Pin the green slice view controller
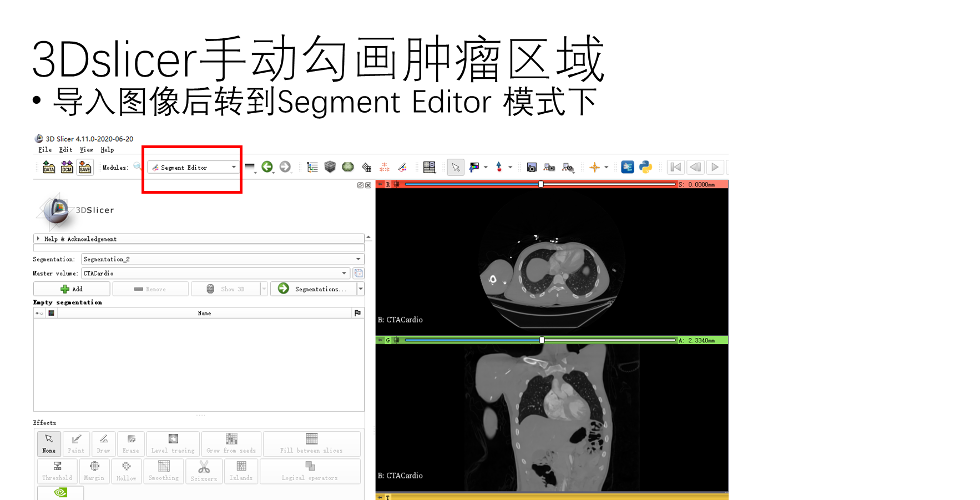The image size is (980, 500). (x=380, y=340)
